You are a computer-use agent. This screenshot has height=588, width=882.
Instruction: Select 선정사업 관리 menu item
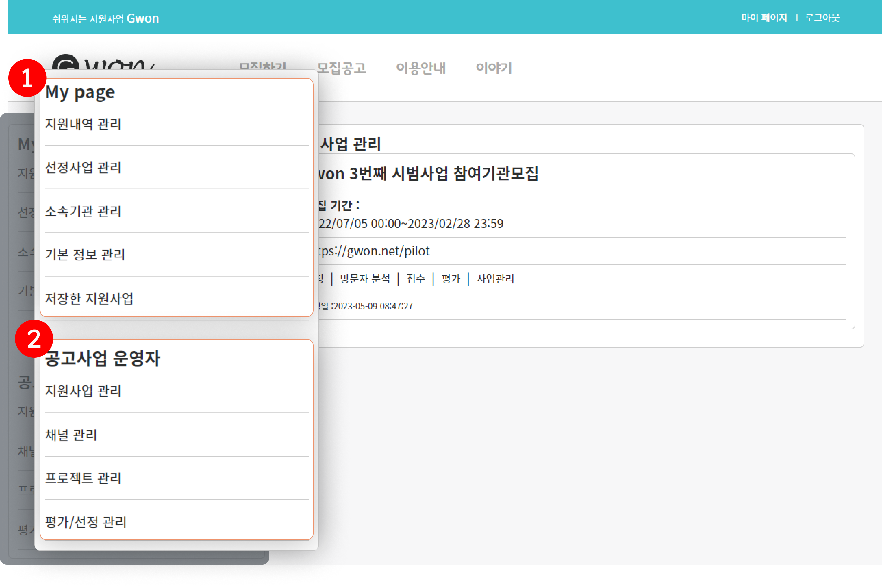83,167
